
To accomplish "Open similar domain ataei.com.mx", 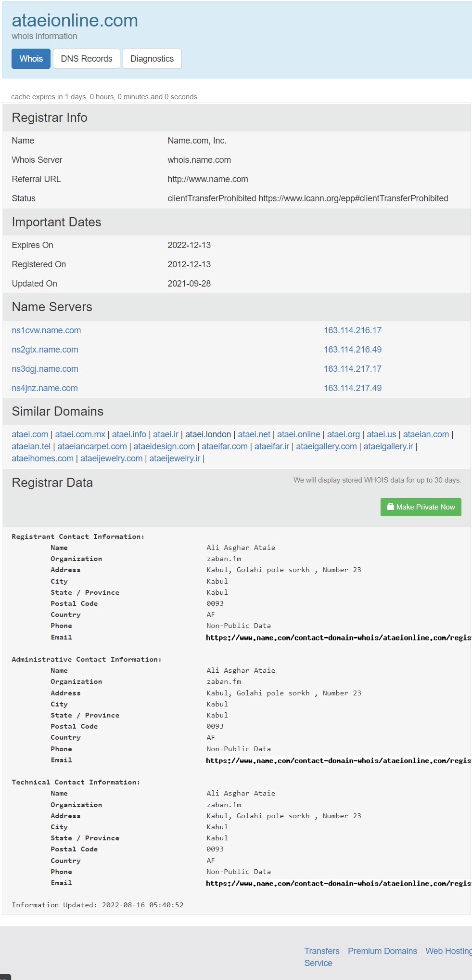I will pyautogui.click(x=80, y=434).
